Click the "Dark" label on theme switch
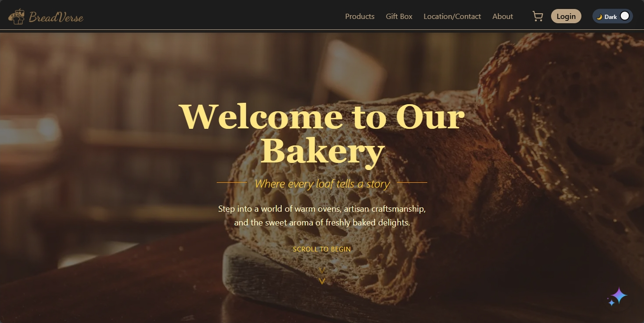The height and width of the screenshot is (323, 644). 610,17
